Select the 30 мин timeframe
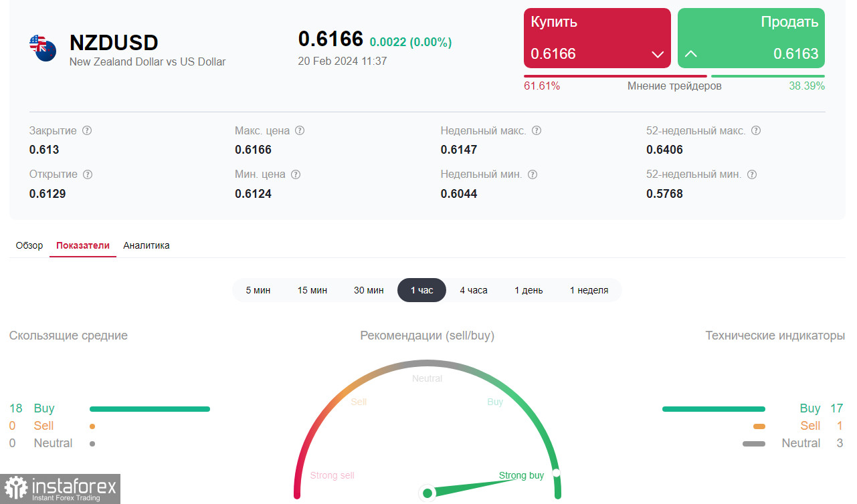The width and height of the screenshot is (857, 504). click(369, 290)
